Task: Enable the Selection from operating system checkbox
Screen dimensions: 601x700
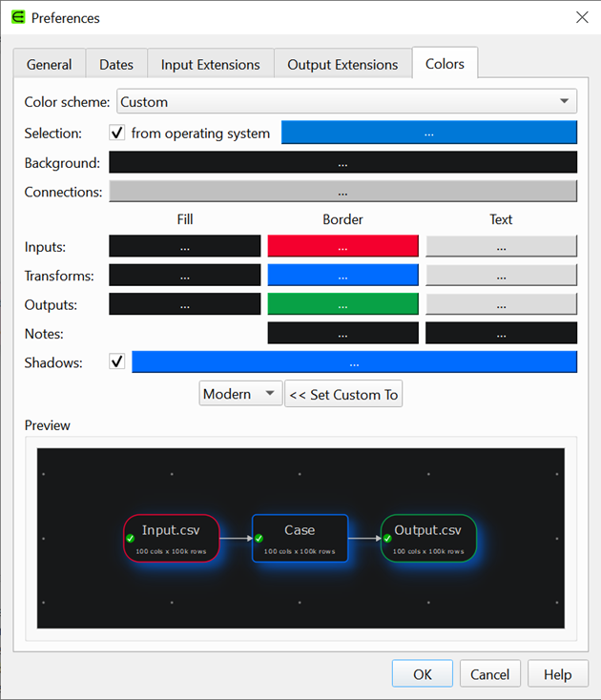Action: click(x=118, y=133)
